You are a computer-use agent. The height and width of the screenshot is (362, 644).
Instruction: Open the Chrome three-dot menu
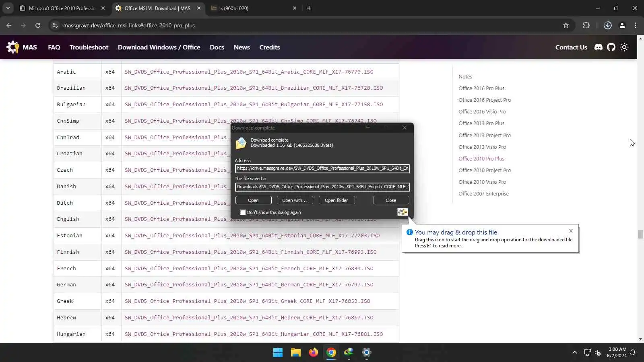point(636,25)
